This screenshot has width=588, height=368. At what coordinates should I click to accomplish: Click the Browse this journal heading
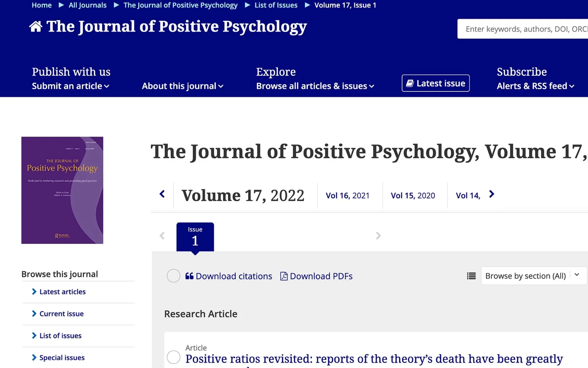tap(59, 274)
